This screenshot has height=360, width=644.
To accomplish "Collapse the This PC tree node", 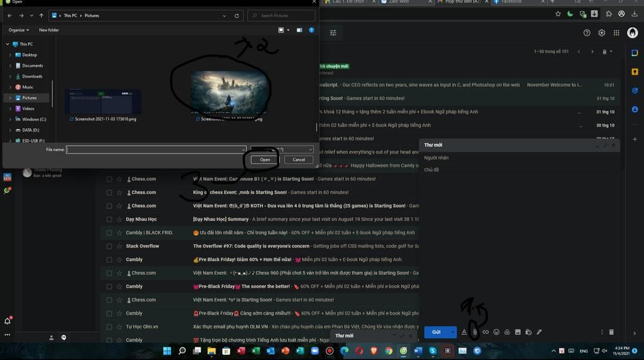I will tap(8, 44).
